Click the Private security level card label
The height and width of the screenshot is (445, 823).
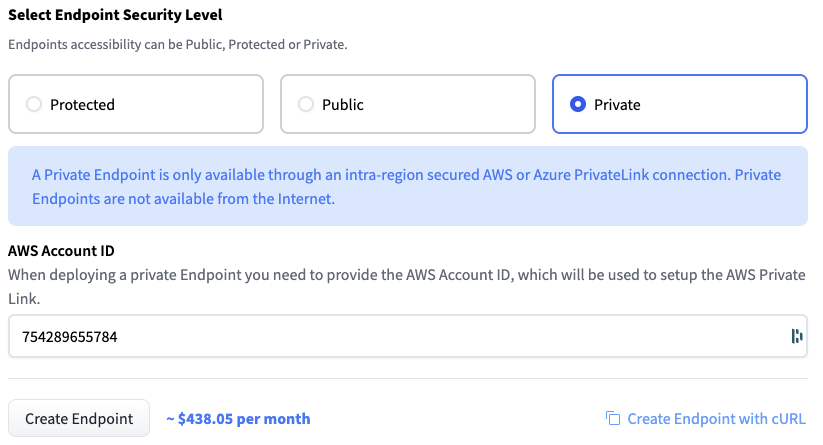click(x=617, y=104)
